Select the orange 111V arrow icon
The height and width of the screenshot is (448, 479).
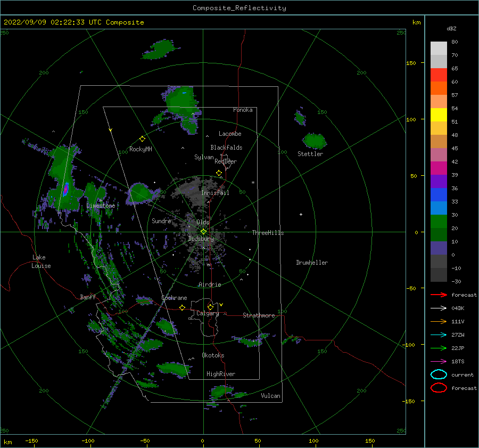(439, 321)
